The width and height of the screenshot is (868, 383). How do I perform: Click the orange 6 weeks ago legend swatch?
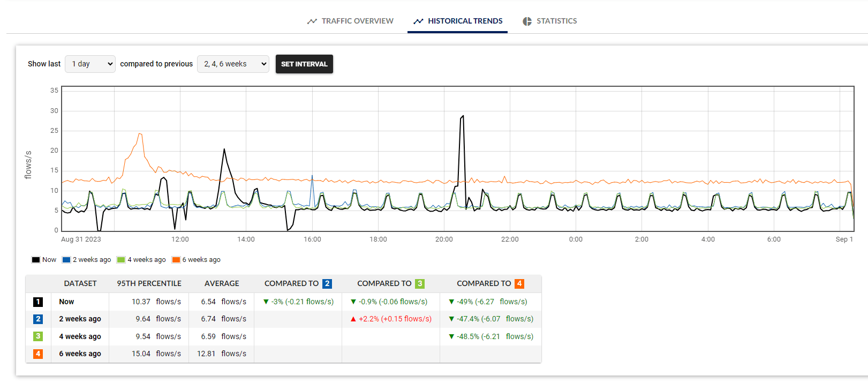176,260
